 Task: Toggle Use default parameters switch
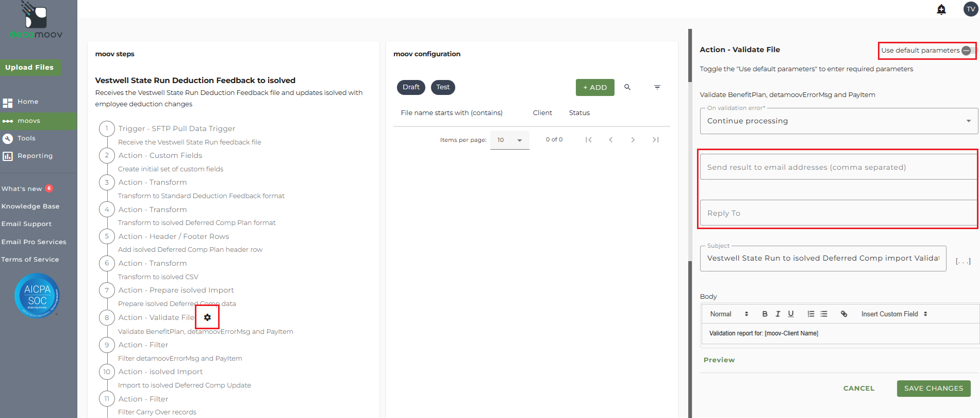point(968,51)
